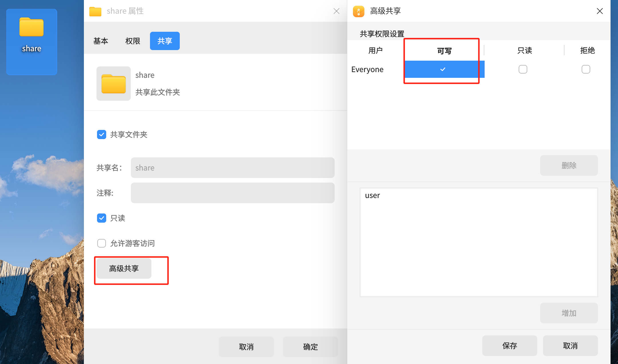Click the 共享名 input field
This screenshot has width=618, height=364.
tap(232, 168)
